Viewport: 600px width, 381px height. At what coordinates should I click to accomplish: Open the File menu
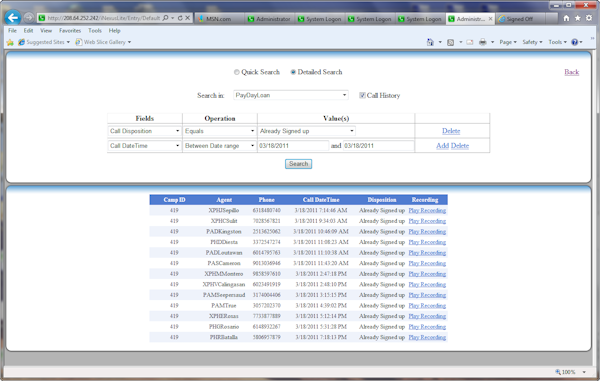(x=12, y=31)
